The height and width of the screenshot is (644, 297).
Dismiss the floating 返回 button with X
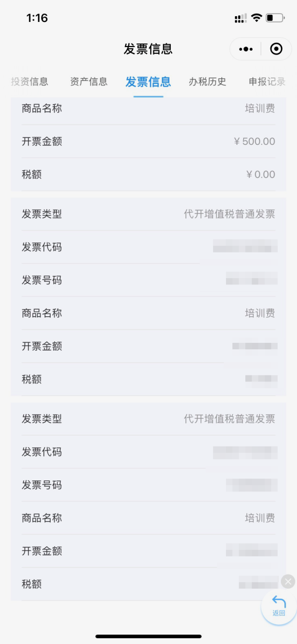[288, 581]
